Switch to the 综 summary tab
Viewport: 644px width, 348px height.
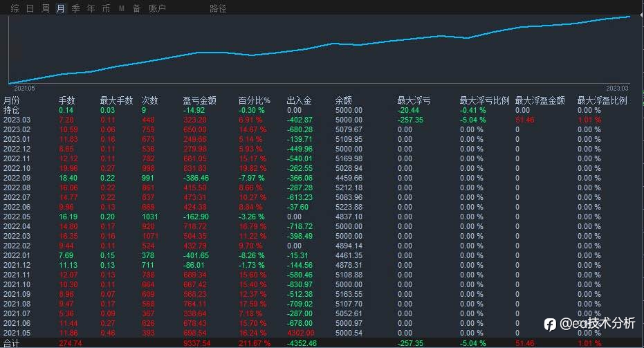15,8
